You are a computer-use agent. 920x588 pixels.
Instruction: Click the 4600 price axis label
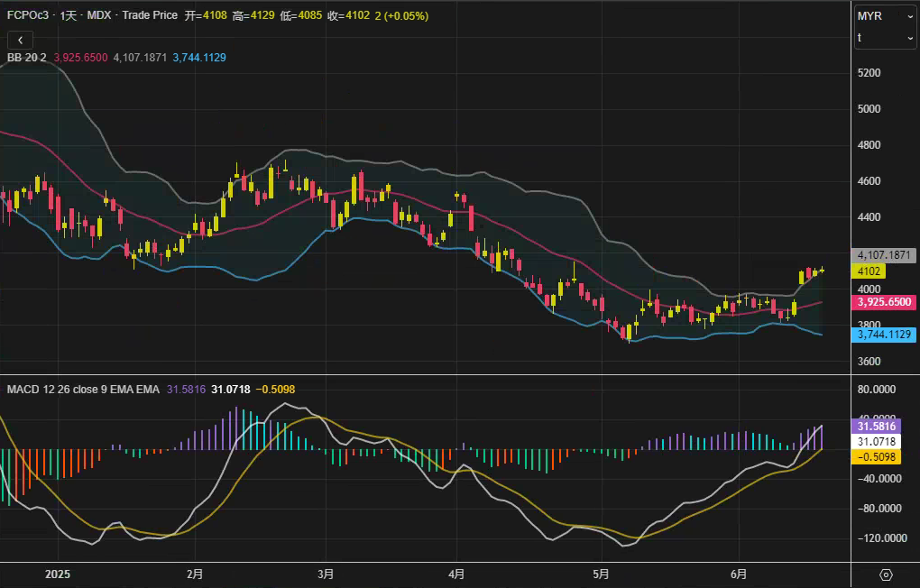[869, 180]
